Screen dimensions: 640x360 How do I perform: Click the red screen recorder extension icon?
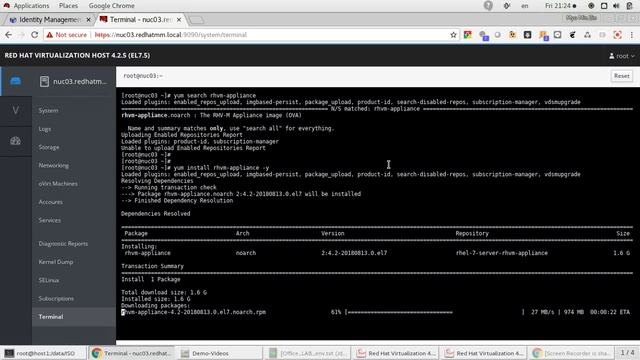[x=617, y=35]
